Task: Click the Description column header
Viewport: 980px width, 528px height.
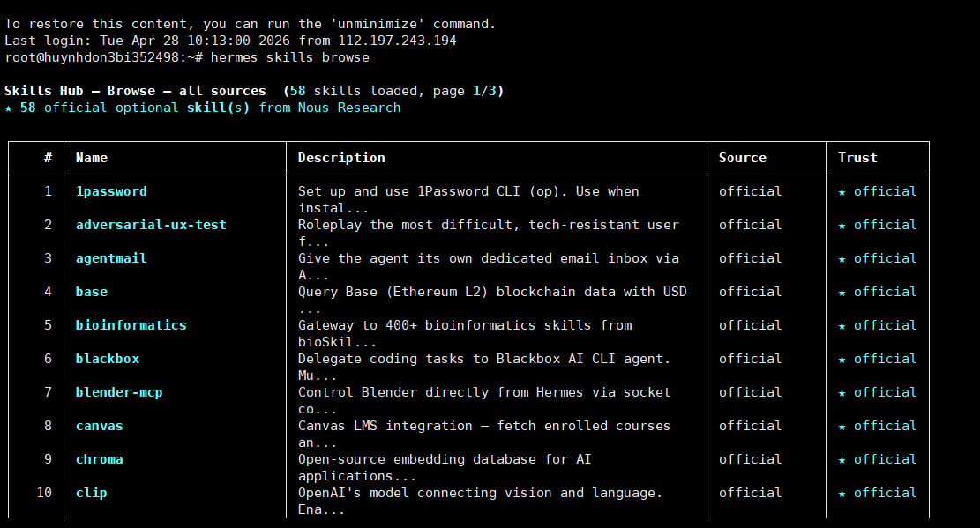Action: pos(341,158)
